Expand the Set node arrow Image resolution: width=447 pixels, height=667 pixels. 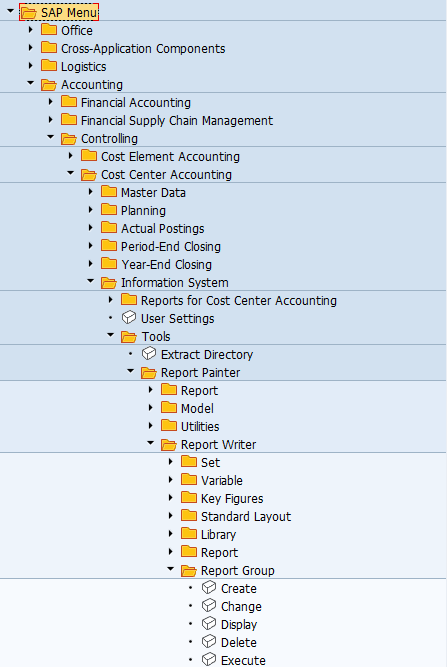[170, 462]
